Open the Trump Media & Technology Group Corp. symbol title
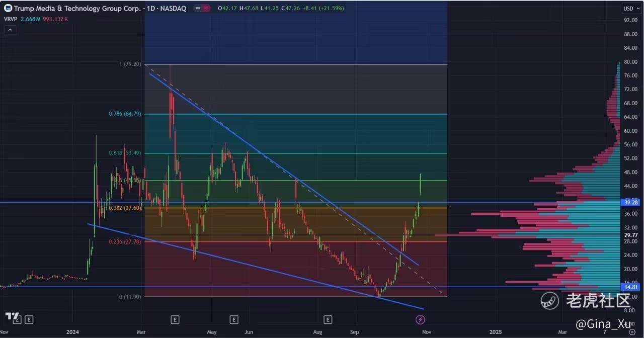Image resolution: width=644 pixels, height=339 pixels. click(x=76, y=9)
